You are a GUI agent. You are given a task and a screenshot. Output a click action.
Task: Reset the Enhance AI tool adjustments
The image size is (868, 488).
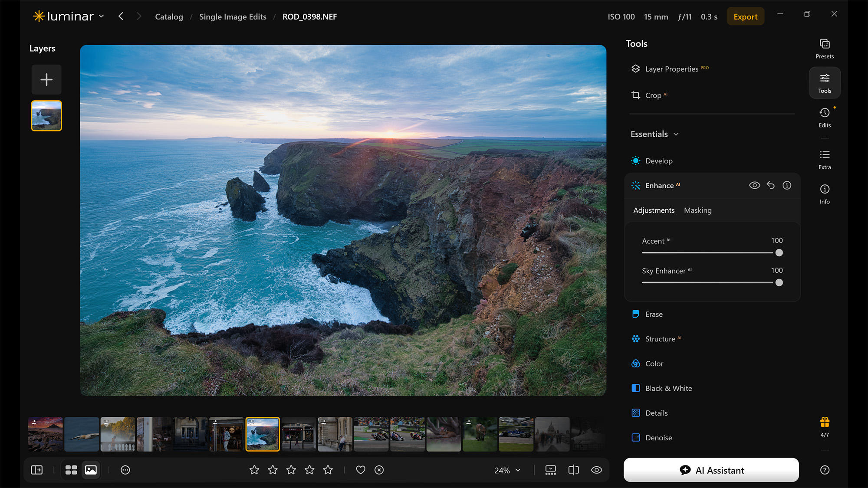point(770,185)
